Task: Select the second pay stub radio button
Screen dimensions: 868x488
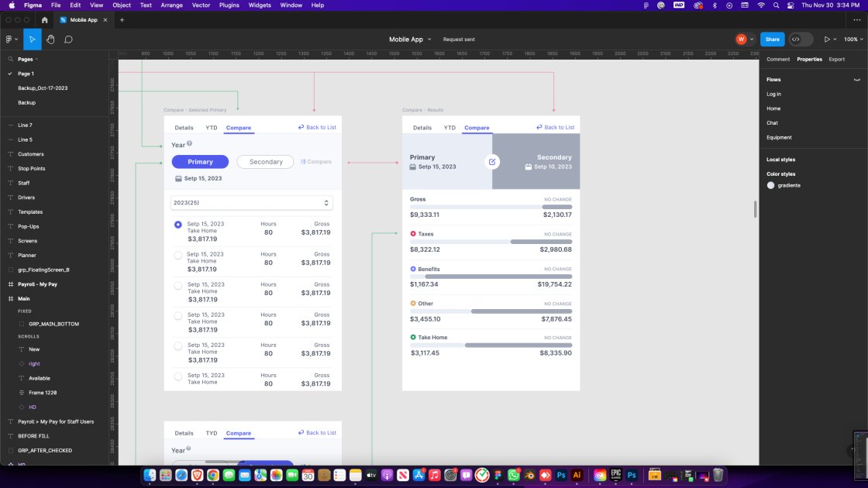Action: coord(178,255)
